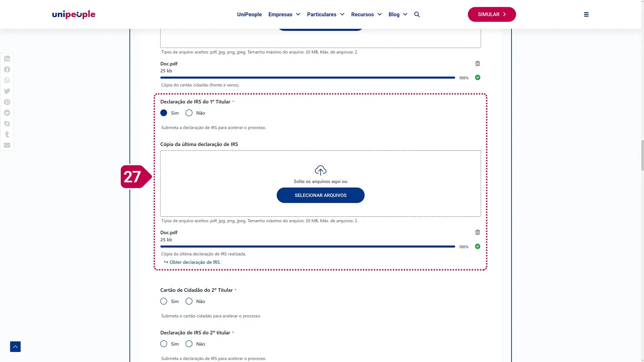Screen dimensions: 644x362
Task: Share via the Pinterest icon
Action: coord(7,102)
